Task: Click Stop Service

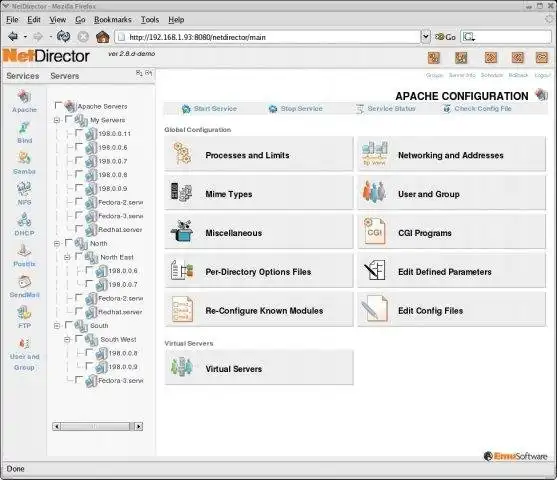Action: [296, 109]
